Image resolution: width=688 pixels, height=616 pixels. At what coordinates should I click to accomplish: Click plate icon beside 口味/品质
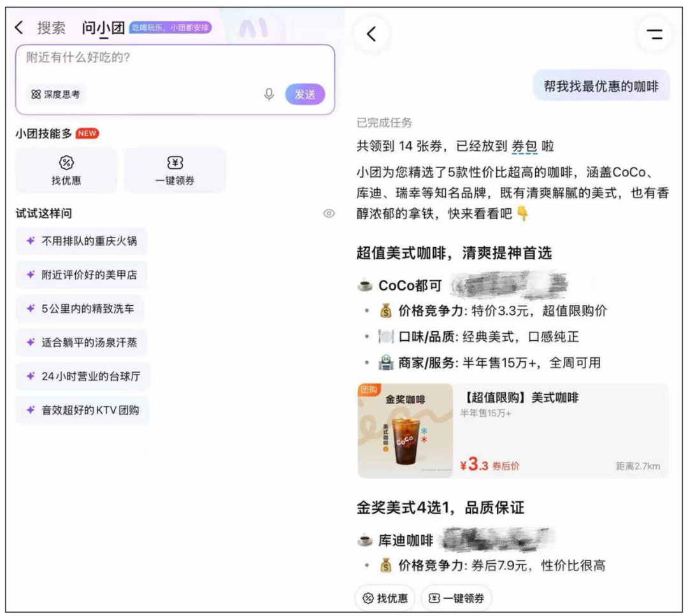[x=385, y=337]
